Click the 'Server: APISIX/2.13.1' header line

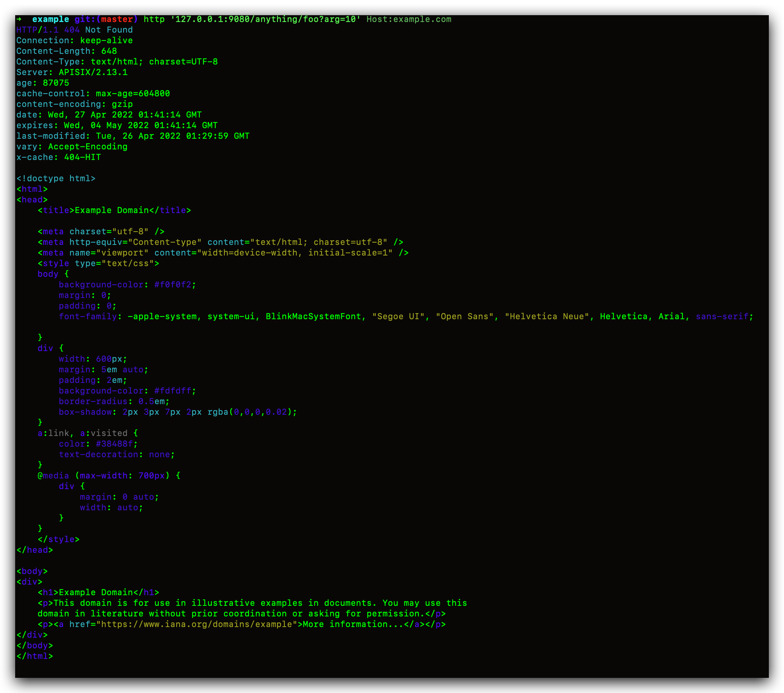click(72, 72)
